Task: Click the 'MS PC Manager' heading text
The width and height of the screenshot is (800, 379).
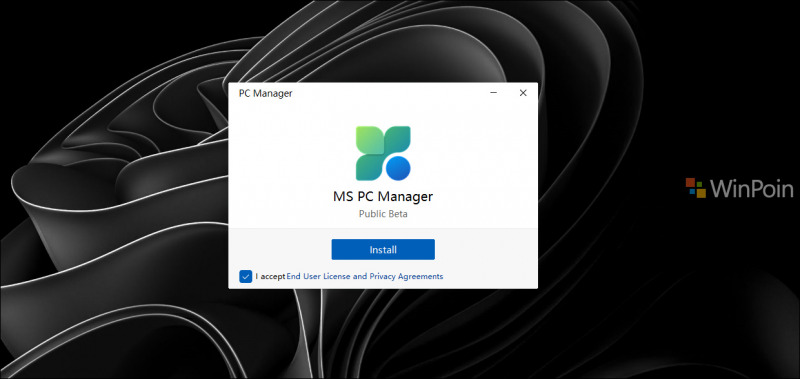Action: pos(383,196)
